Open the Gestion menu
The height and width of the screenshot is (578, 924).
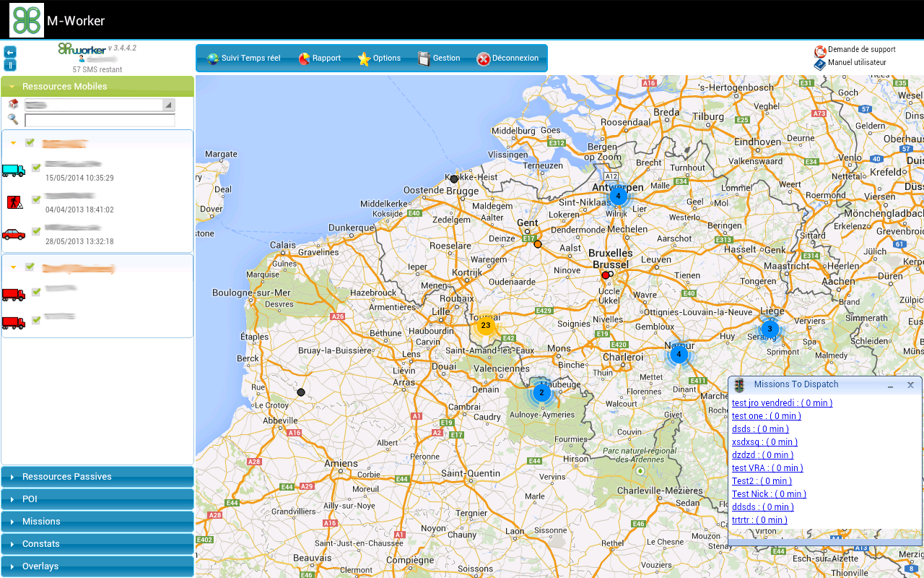click(x=439, y=59)
